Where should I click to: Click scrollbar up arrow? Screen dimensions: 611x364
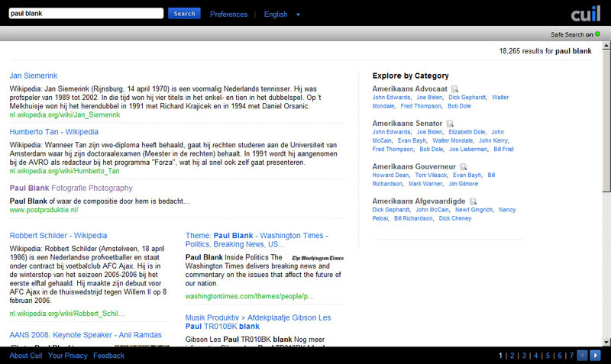pyautogui.click(x=606, y=45)
